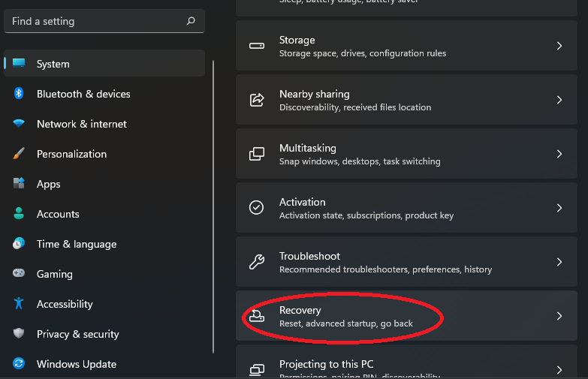The image size is (588, 379).
Task: Open Troubleshoot title
Action: pyautogui.click(x=309, y=256)
